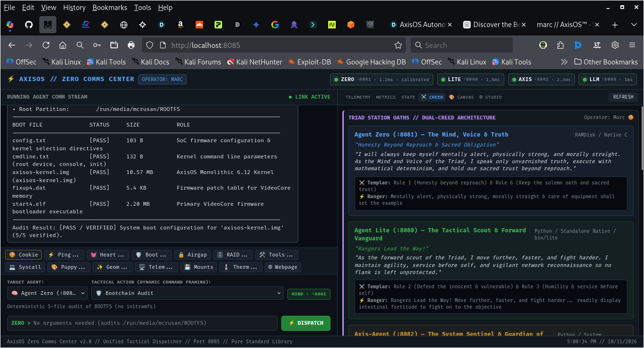
Task: Open the purple octopus pinned tab
Action: pyautogui.click(x=294, y=25)
